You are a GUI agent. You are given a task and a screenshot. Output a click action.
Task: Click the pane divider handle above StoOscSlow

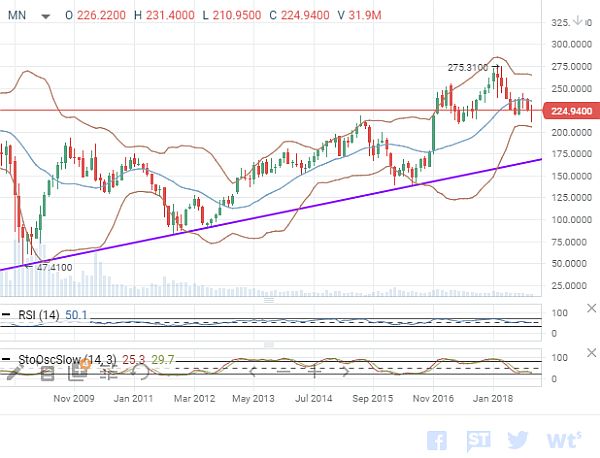tap(269, 345)
